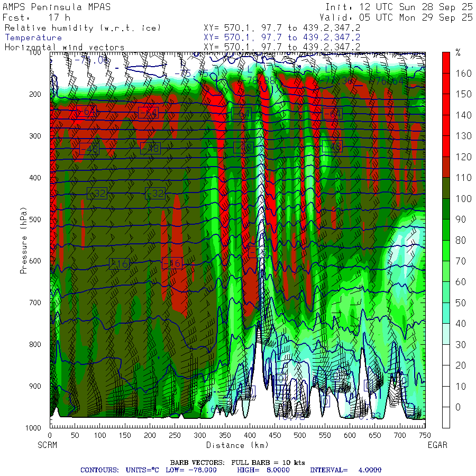
Task: Click the '-78.88' low temperature marker
Action: pyautogui.click(x=258, y=80)
